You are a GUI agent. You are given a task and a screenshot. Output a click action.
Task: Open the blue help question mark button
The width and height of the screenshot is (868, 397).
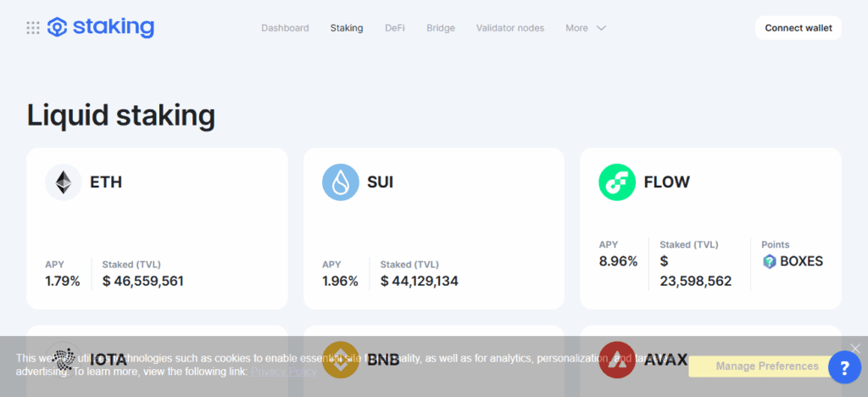(x=844, y=367)
